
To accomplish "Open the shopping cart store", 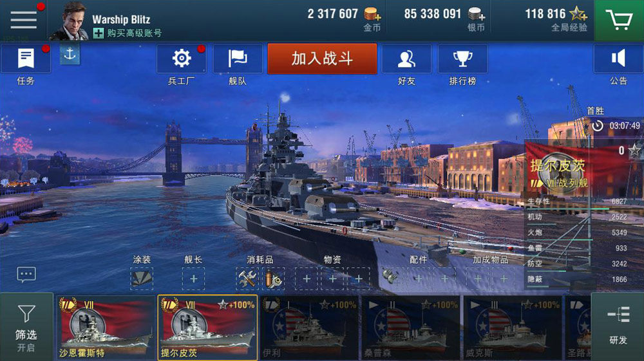I will 619,20.
